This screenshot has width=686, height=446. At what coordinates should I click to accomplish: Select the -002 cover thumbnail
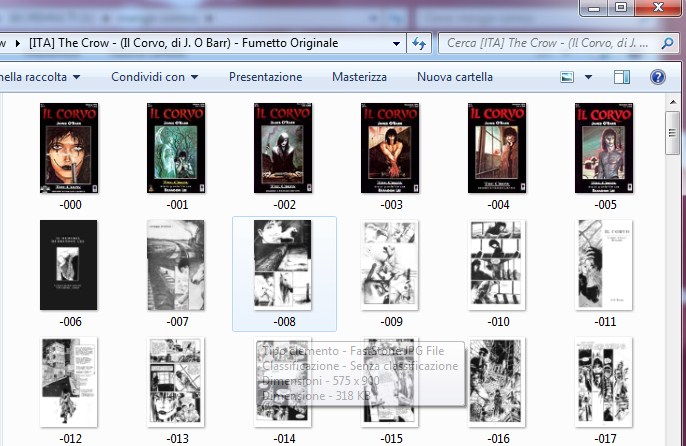283,148
